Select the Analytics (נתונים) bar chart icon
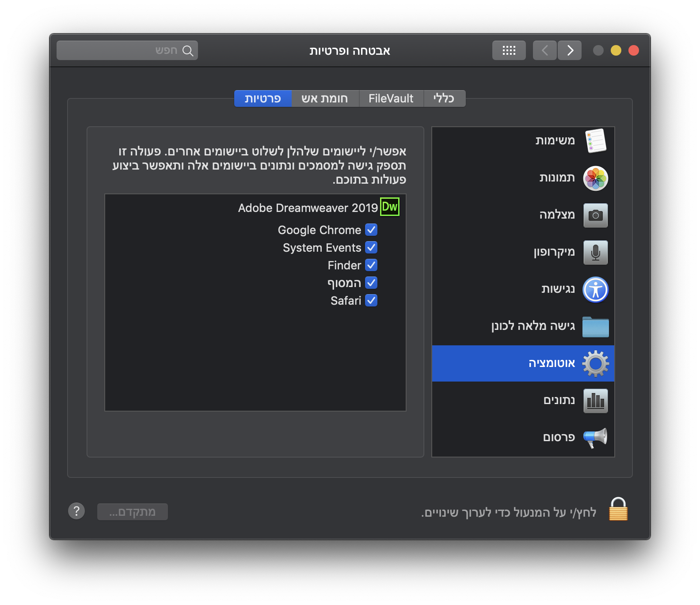The width and height of the screenshot is (700, 605). click(x=595, y=401)
